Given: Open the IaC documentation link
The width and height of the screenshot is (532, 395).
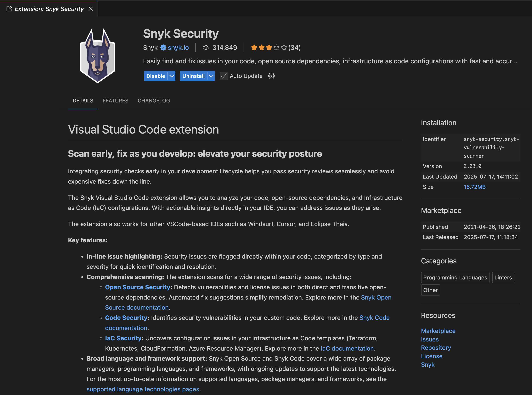Looking at the screenshot, I should [x=347, y=348].
